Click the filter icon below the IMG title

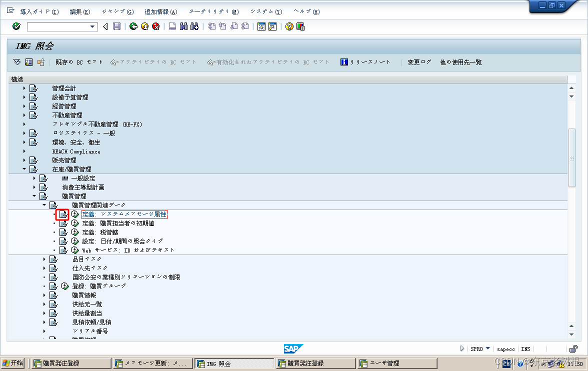point(16,61)
